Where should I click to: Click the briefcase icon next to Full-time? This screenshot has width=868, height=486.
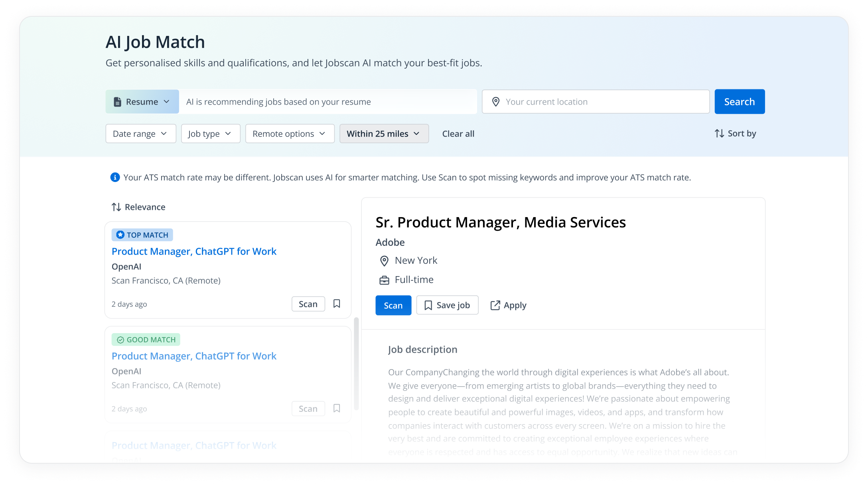384,281
